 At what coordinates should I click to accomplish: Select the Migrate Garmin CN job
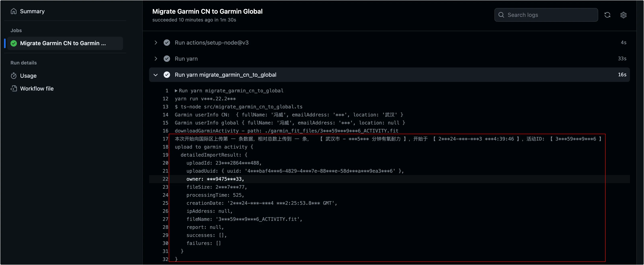(x=65, y=43)
